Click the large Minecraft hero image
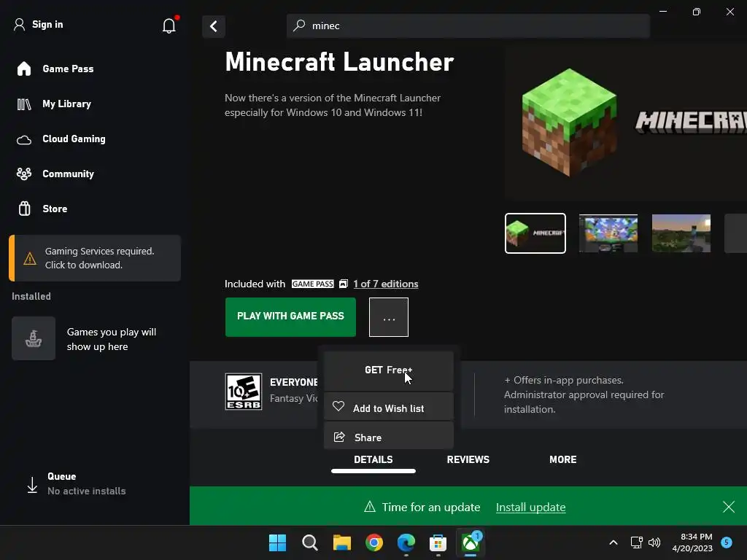 click(625, 122)
